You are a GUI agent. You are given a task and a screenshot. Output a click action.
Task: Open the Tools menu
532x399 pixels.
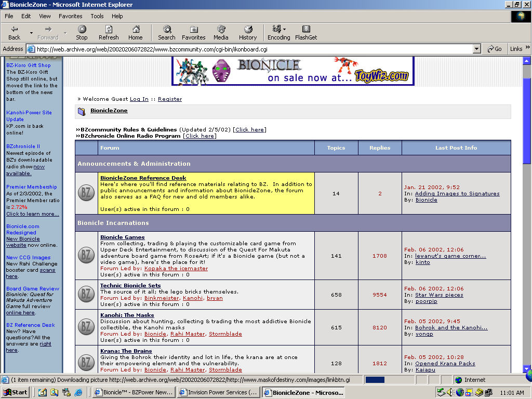(97, 16)
